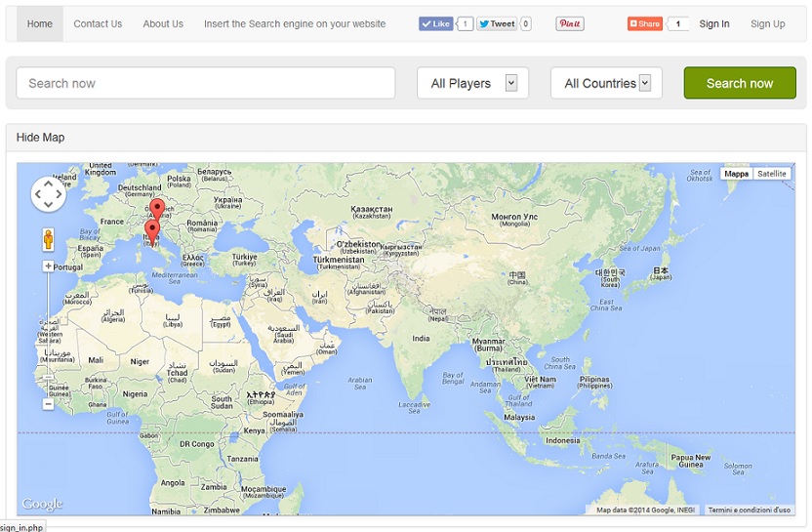812x532 pixels.
Task: Click the Street View pegman icon
Action: click(x=48, y=240)
